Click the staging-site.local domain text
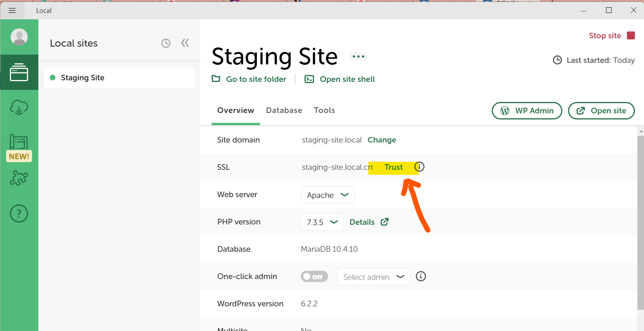 [x=332, y=140]
